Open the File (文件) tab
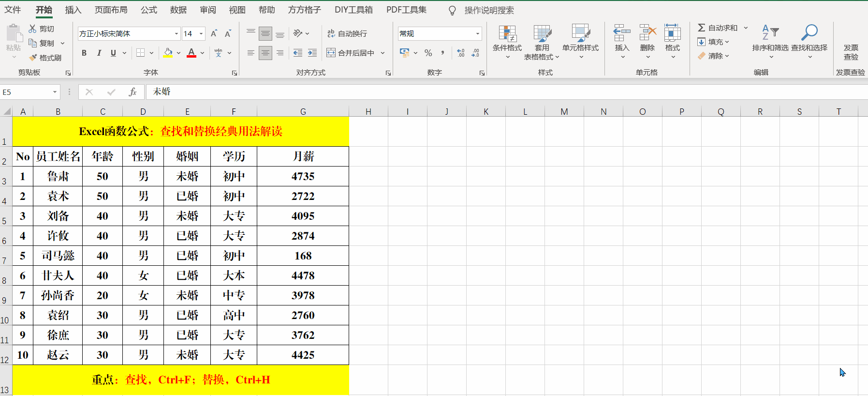The height and width of the screenshot is (396, 868). tap(13, 10)
